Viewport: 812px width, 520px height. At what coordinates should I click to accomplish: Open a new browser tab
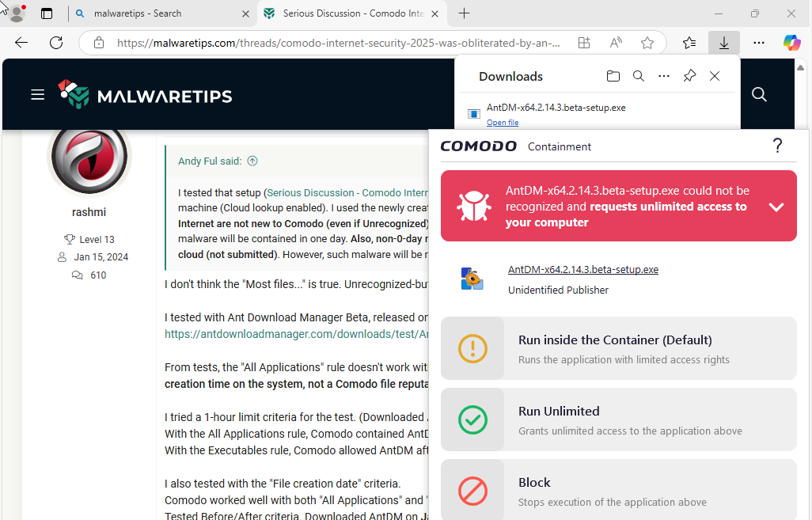(x=464, y=13)
